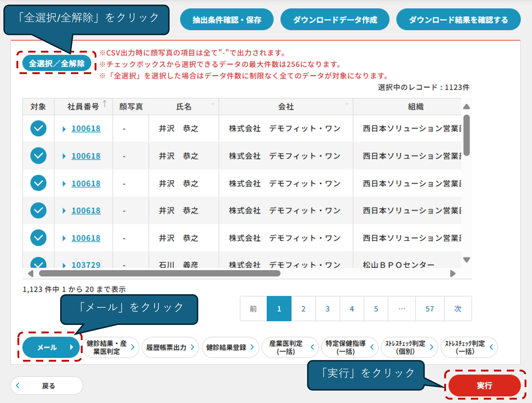Toggle the checkbox for employee 103729

coord(38,263)
